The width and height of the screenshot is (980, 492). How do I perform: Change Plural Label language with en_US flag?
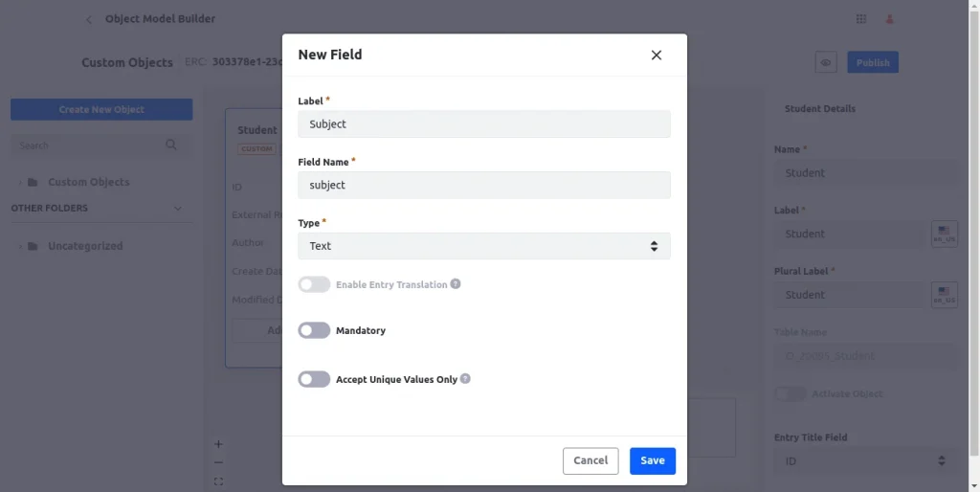[x=945, y=295]
